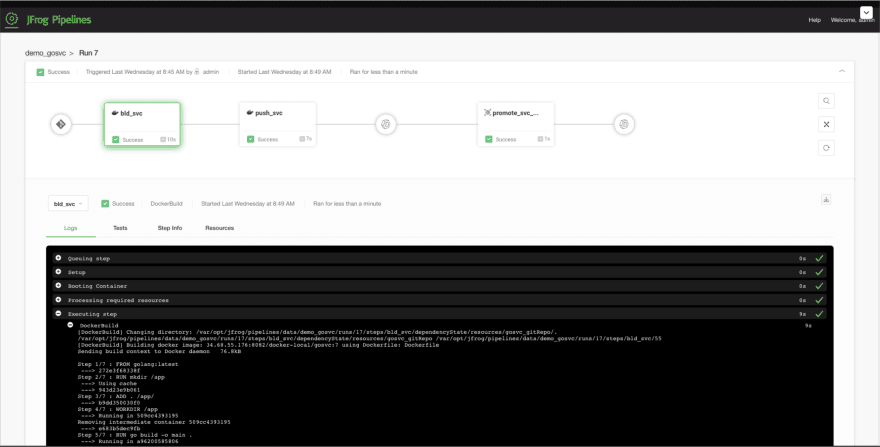Screen dimensions: 880x447
Task: Collapse the Executing step log section
Action: (x=58, y=314)
